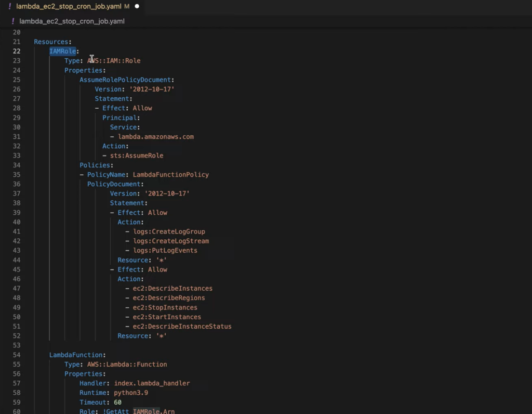Click line number 22 in the gutter

pyautogui.click(x=17, y=51)
